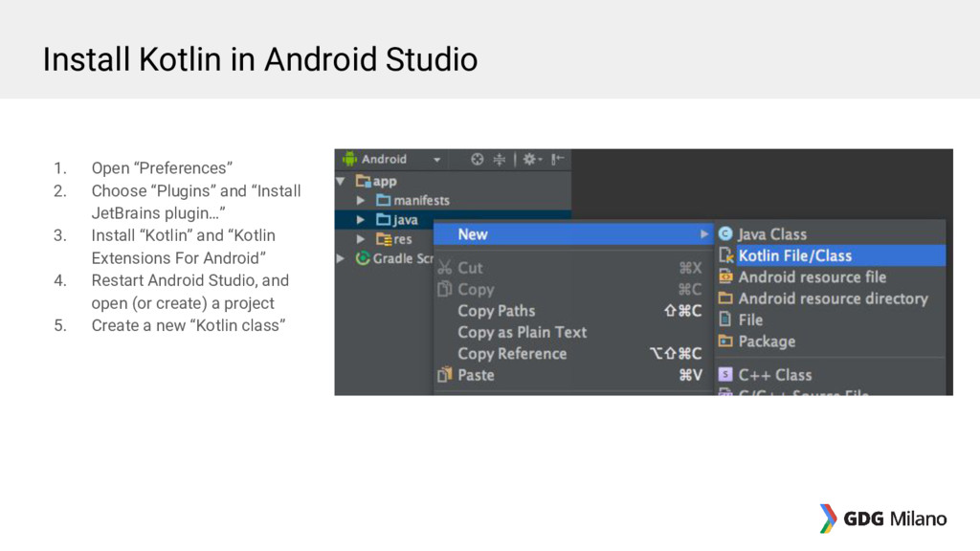Click the scroll from source target icon
Viewport: 980px width, 551px height.
(477, 160)
